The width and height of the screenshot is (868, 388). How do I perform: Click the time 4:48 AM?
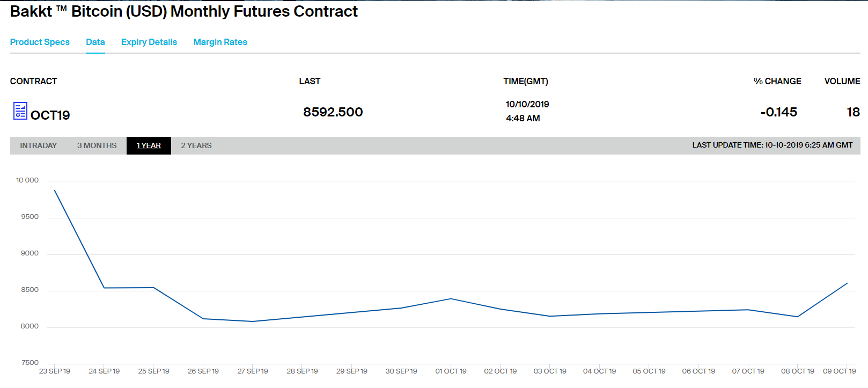point(523,118)
